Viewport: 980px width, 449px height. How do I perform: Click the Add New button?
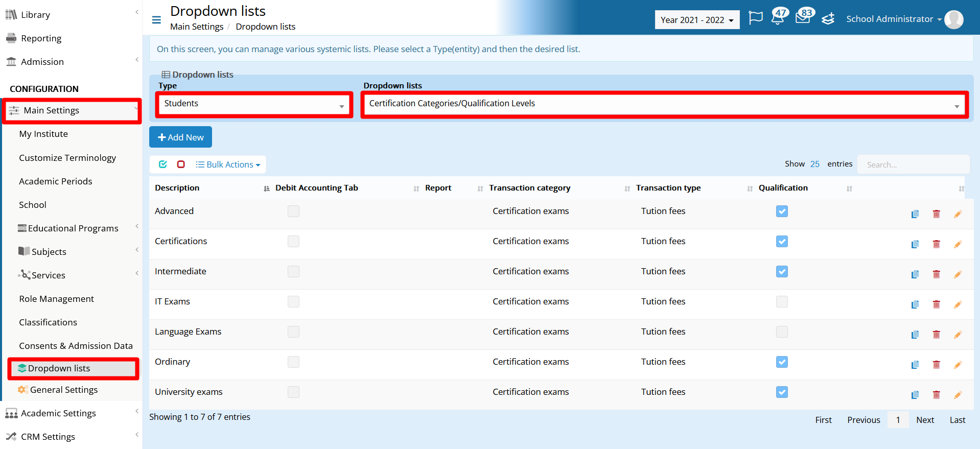(x=180, y=137)
